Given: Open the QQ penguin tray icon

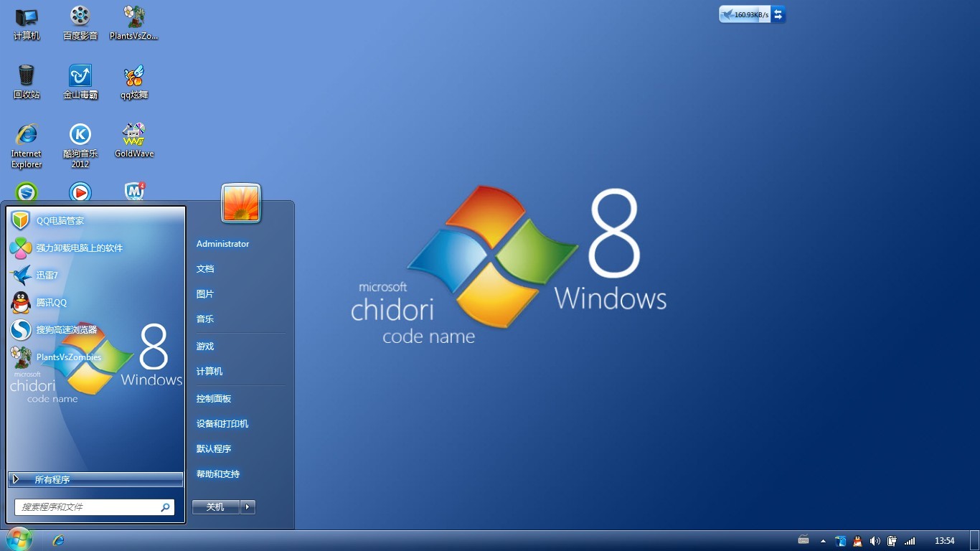Looking at the screenshot, I should (x=857, y=541).
